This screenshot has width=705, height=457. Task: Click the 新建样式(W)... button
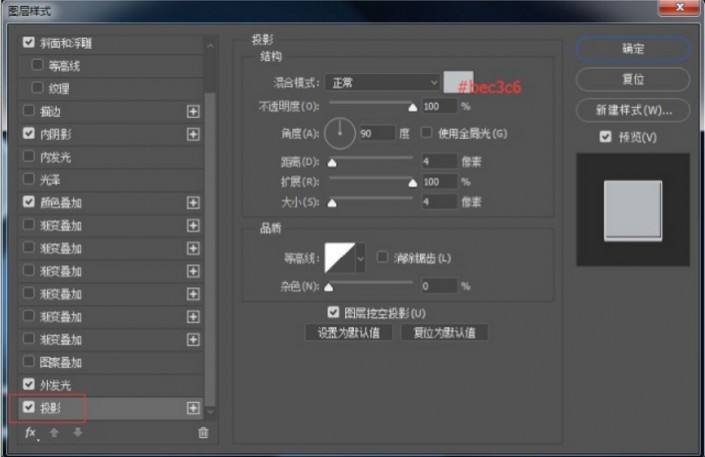(633, 110)
